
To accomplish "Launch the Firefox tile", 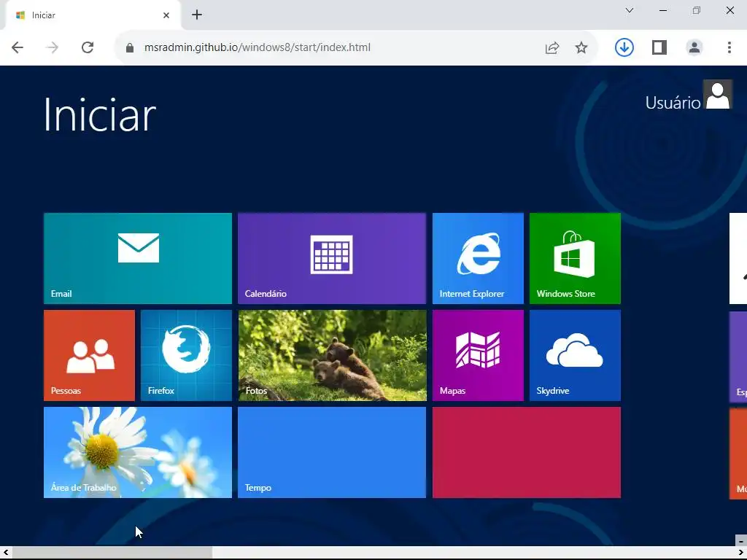I will [186, 355].
